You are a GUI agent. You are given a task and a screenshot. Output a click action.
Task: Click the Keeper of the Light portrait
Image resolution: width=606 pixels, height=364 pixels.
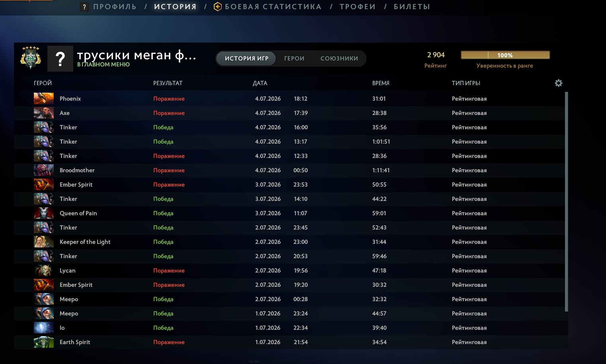[x=44, y=242]
